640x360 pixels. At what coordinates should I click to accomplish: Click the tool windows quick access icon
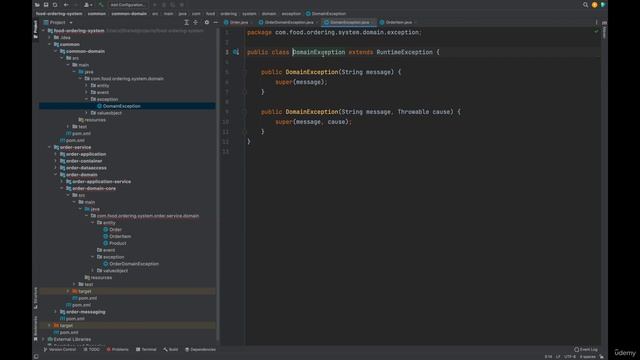pyautogui.click(x=36, y=356)
